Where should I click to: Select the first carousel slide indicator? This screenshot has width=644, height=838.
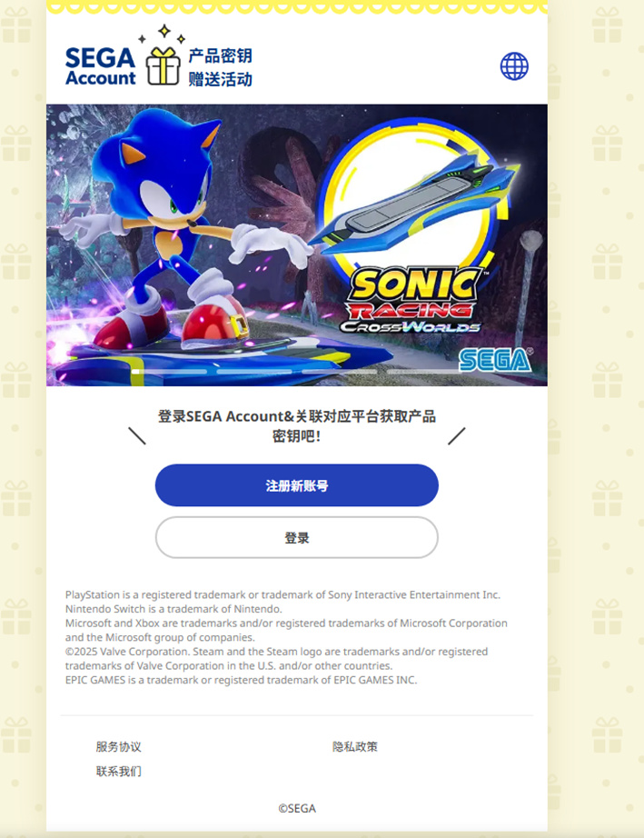click(x=169, y=372)
